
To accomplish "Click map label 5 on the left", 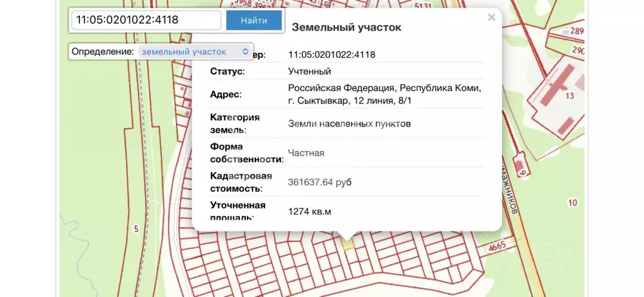I will (x=136, y=229).
